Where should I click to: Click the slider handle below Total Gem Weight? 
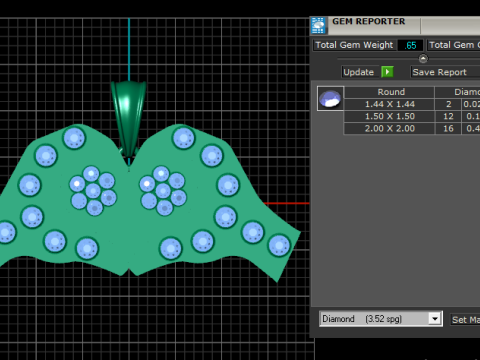(x=423, y=59)
